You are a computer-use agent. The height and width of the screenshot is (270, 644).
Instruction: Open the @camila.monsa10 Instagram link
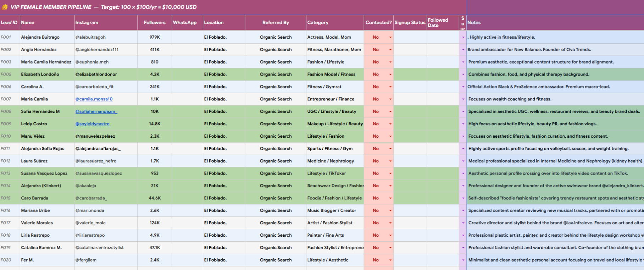pos(94,99)
